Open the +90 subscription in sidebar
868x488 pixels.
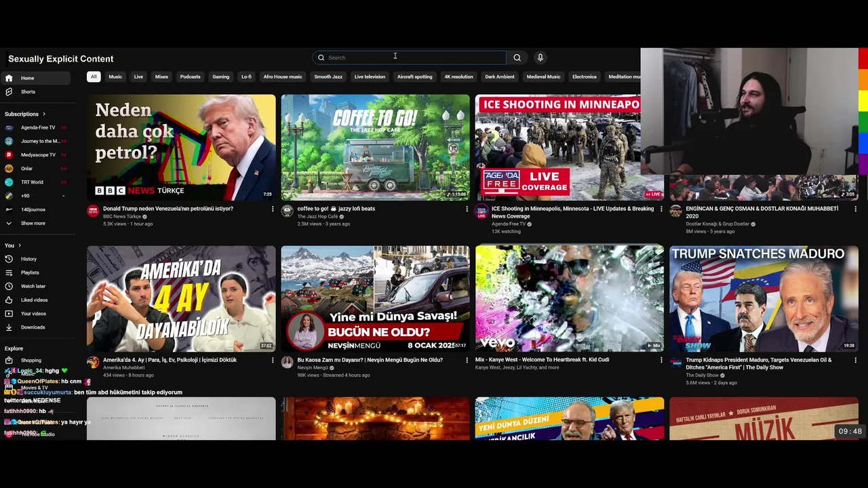pyautogui.click(x=25, y=195)
